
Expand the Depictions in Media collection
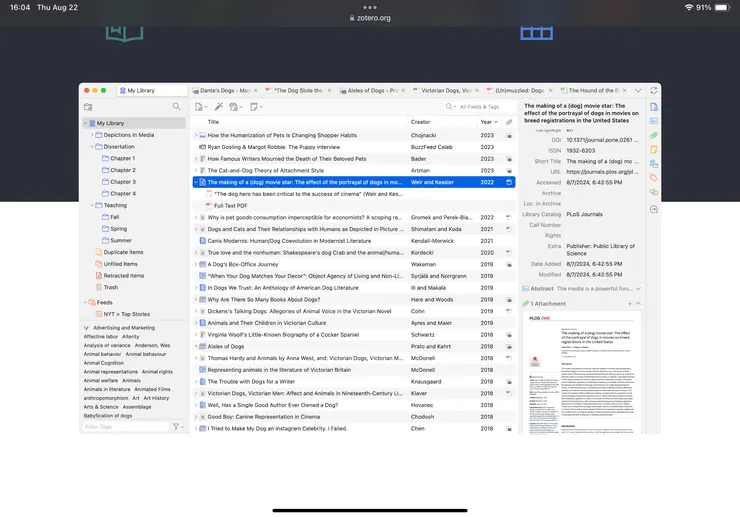click(x=92, y=134)
